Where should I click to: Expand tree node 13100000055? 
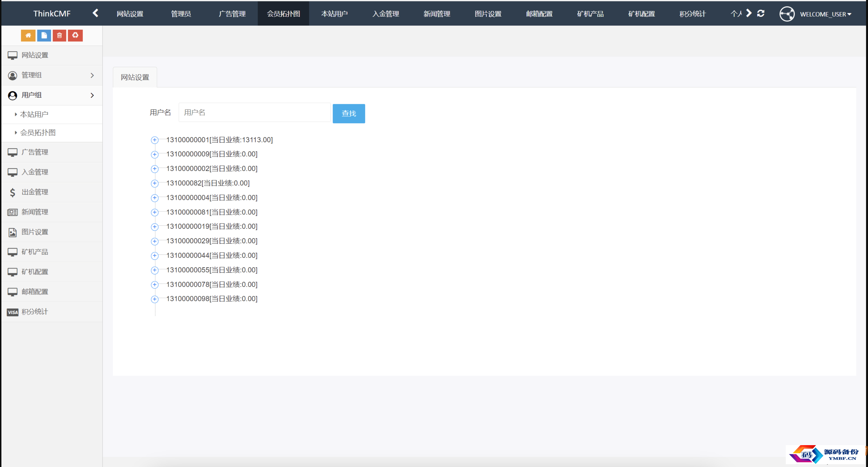click(154, 270)
